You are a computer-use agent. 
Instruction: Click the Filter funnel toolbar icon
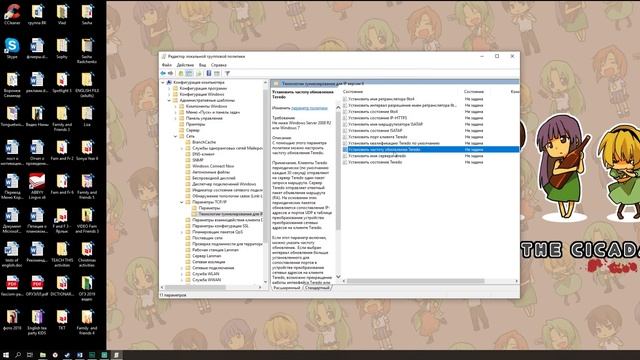click(227, 73)
